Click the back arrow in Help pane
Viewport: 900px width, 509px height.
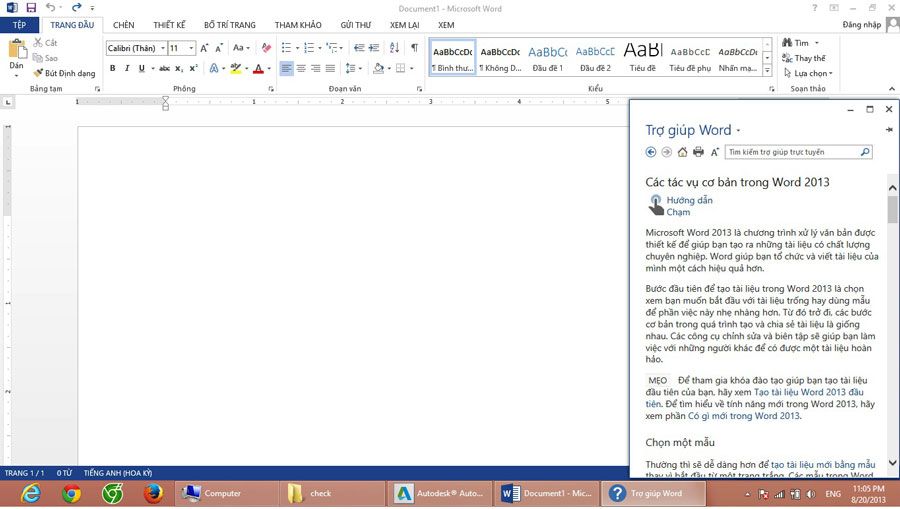coord(651,152)
